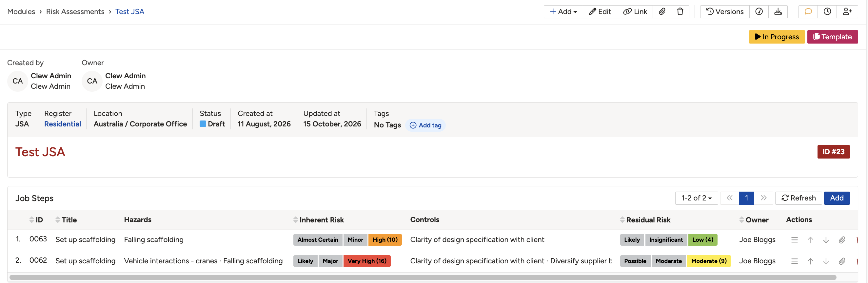Open the Versions history
868x283 pixels.
coord(724,12)
